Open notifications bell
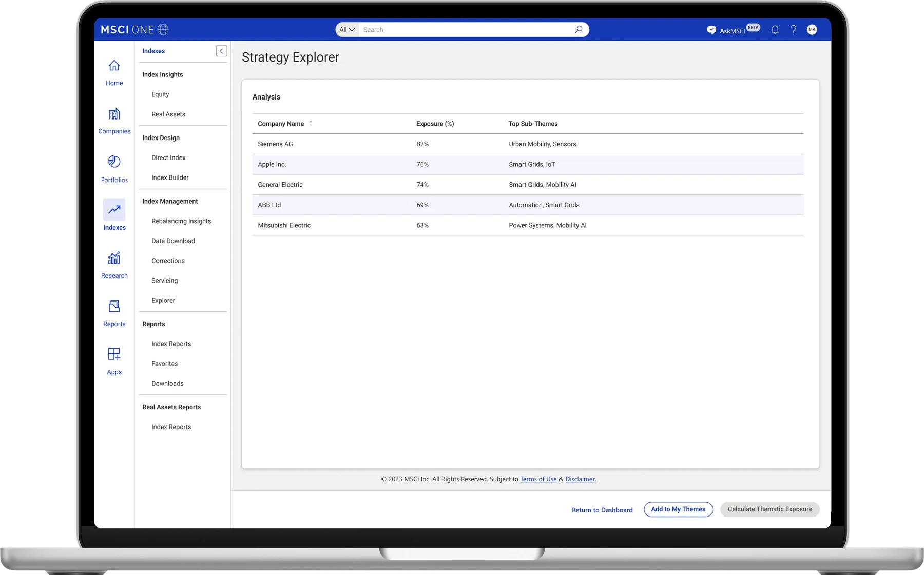Image resolution: width=924 pixels, height=575 pixels. coord(775,30)
